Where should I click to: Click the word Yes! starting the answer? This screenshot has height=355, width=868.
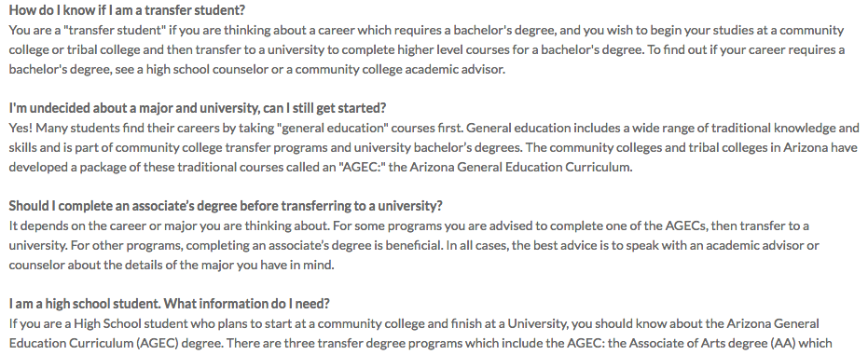21,128
